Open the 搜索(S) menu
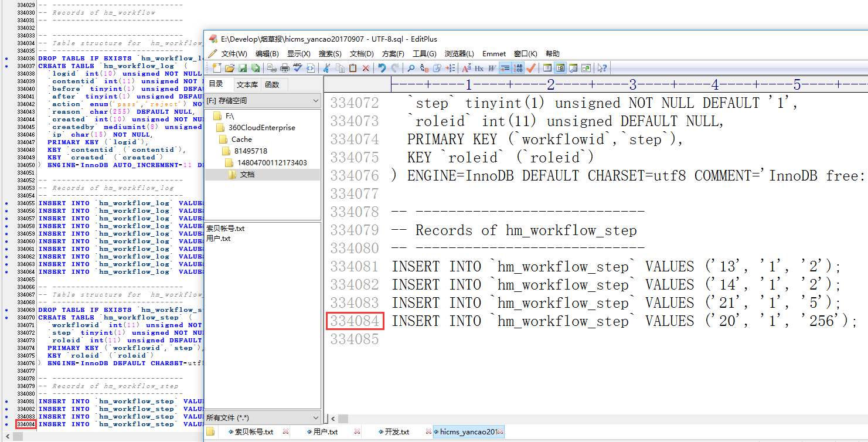 pos(330,54)
